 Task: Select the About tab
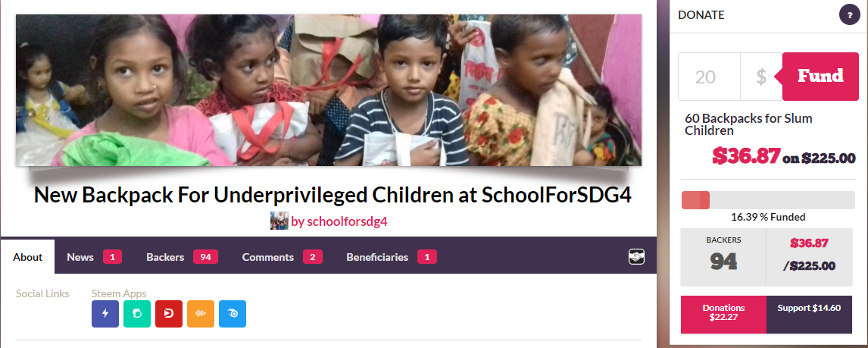[x=28, y=257]
